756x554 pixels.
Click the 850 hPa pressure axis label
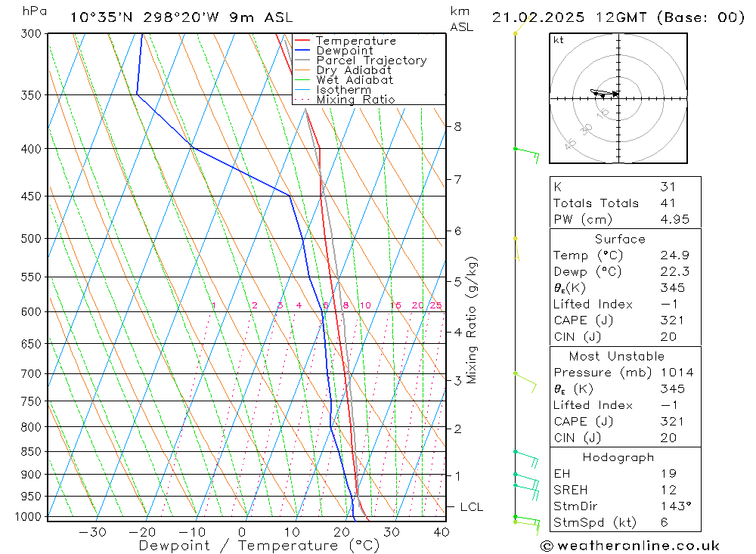[x=31, y=452]
